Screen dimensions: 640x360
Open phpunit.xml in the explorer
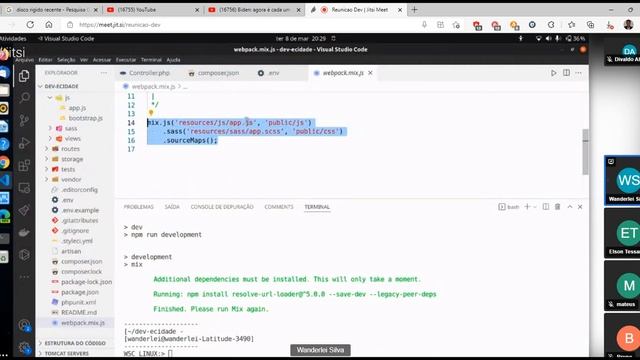(78, 302)
